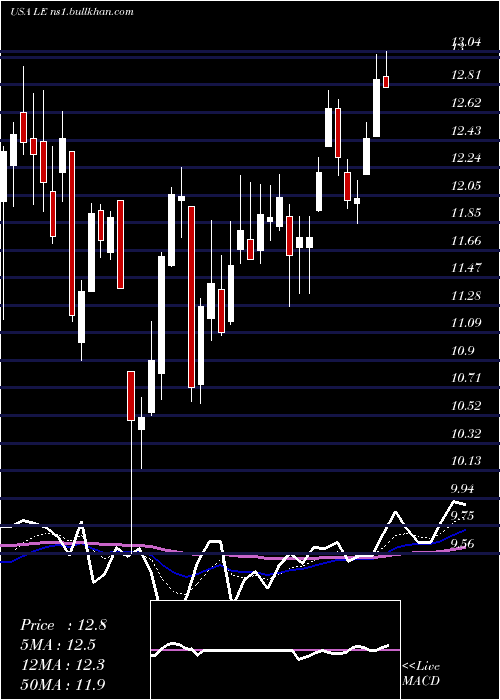Select the 12.05 price axis label

pyautogui.click(x=466, y=185)
